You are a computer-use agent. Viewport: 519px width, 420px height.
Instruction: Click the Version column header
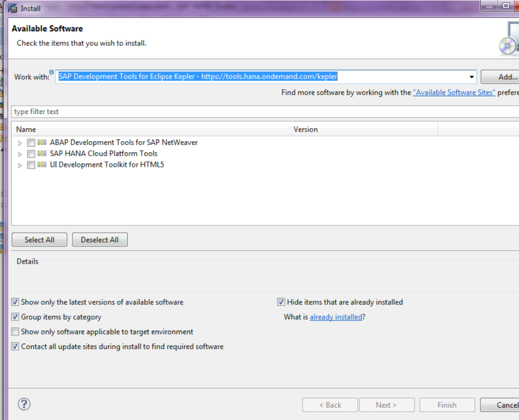[364, 129]
